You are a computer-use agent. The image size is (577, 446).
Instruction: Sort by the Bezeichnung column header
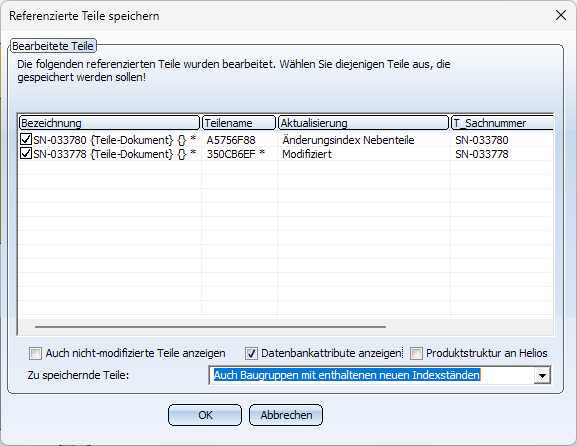(109, 123)
